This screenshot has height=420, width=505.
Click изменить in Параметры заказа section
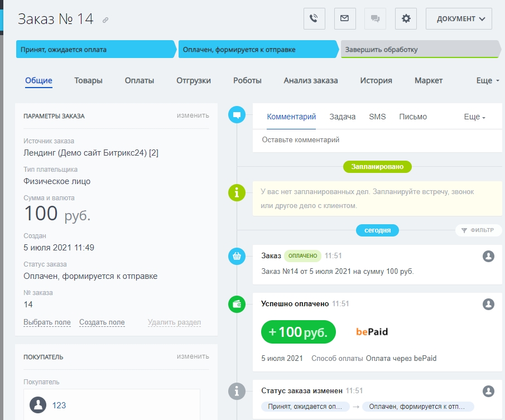coord(193,115)
